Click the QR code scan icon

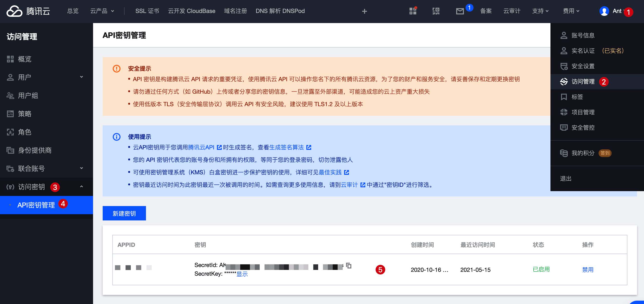coord(436,11)
